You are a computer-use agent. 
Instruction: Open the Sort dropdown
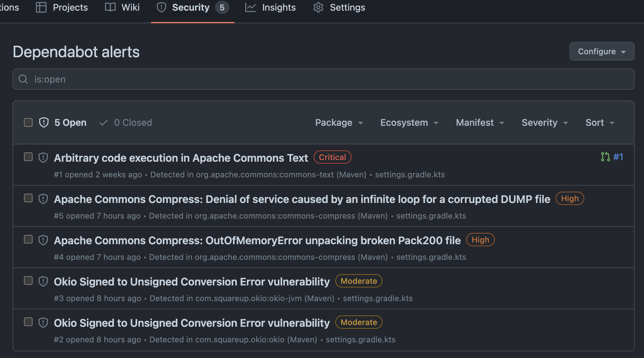pyautogui.click(x=600, y=122)
